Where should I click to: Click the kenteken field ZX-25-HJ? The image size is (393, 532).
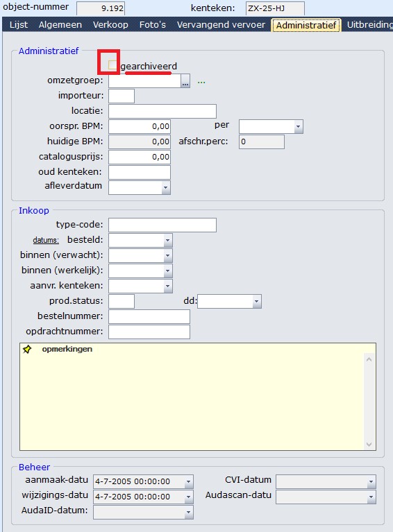[275, 8]
